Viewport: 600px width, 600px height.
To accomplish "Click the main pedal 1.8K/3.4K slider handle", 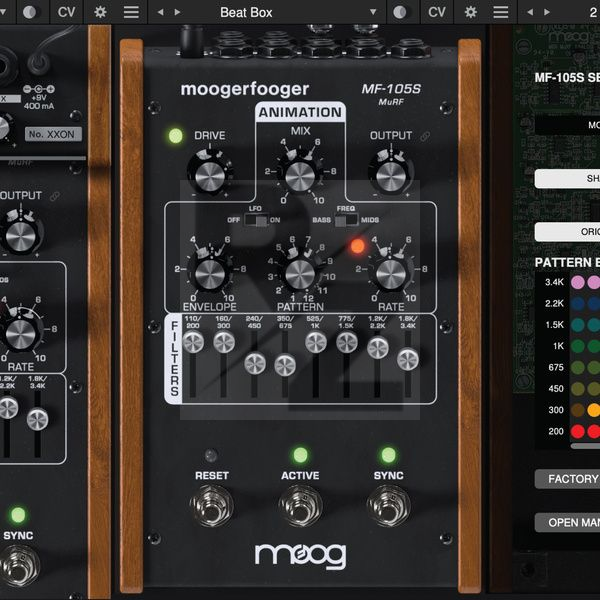I will click(x=408, y=359).
